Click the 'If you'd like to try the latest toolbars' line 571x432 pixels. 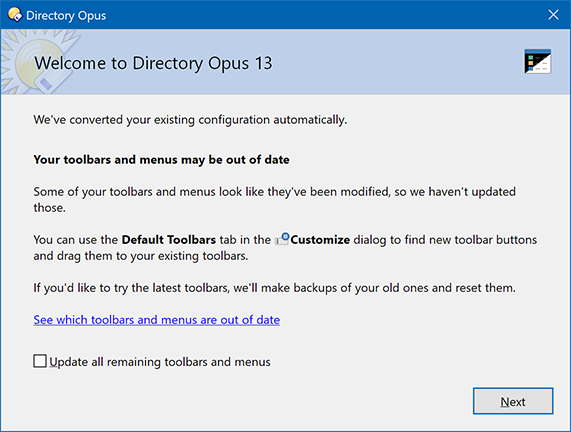point(274,288)
